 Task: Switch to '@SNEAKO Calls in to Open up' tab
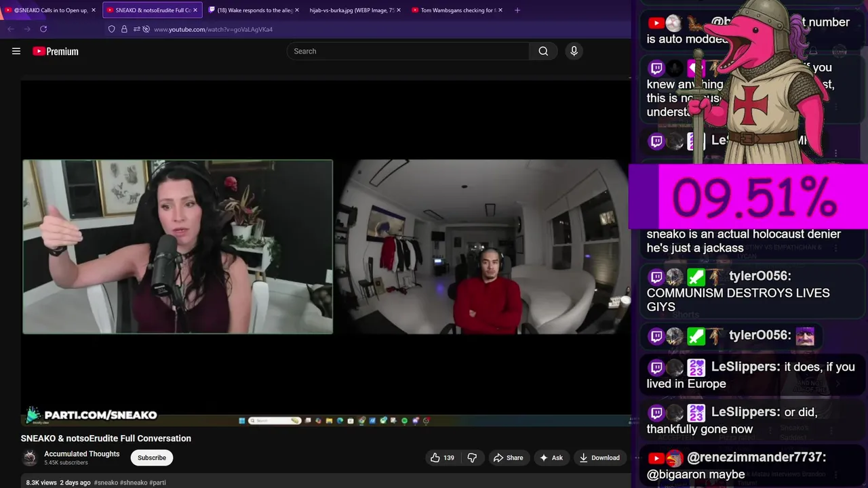(51, 10)
